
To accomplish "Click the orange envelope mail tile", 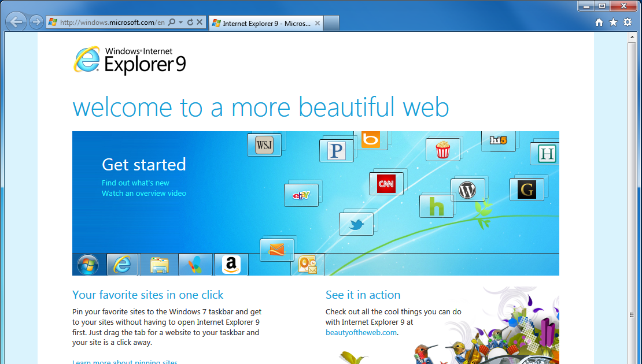I will (277, 250).
